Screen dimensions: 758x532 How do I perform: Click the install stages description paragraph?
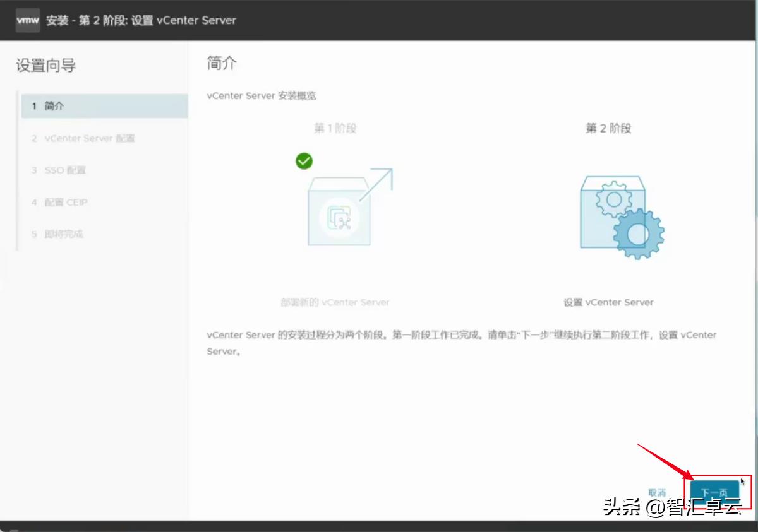click(462, 343)
